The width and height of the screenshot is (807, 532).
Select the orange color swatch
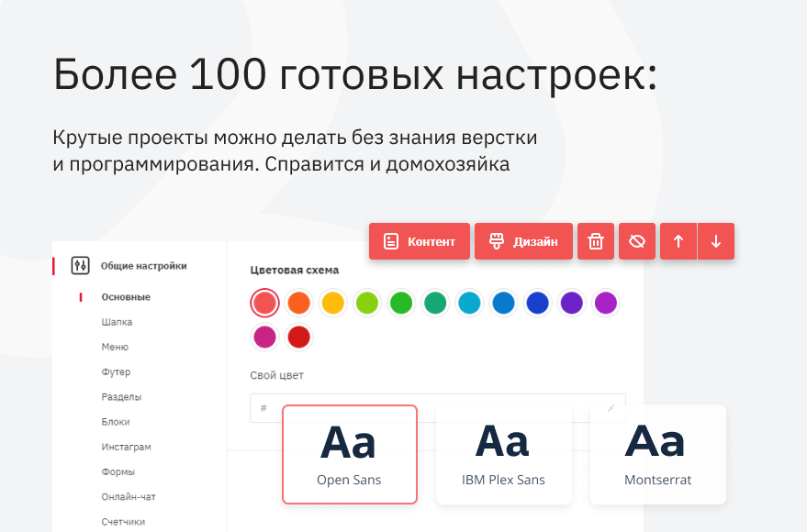click(x=299, y=303)
